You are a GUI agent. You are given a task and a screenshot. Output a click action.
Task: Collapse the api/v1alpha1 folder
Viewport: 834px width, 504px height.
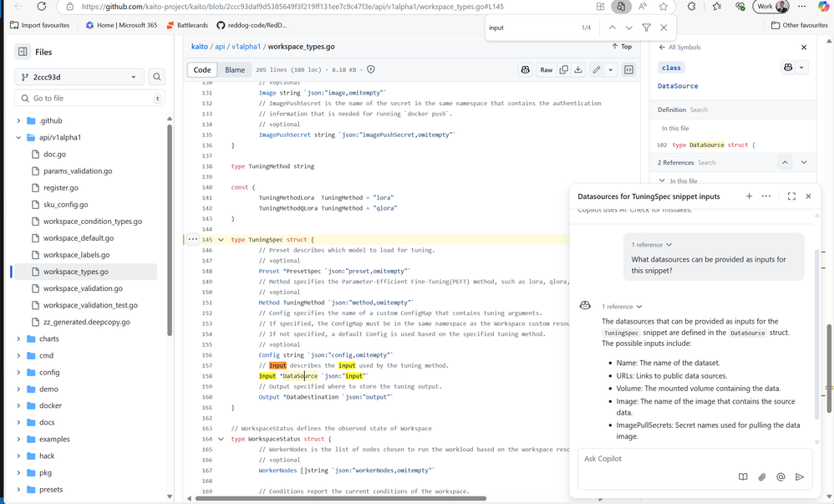coord(18,137)
